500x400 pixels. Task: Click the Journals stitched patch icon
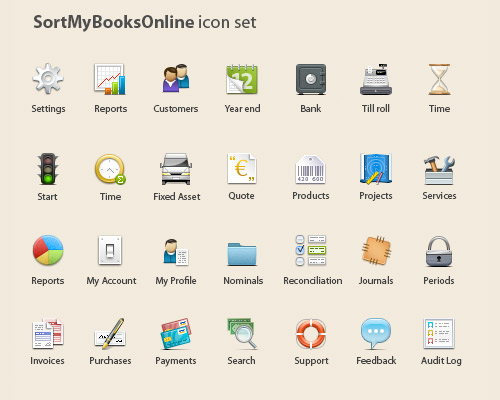376,250
